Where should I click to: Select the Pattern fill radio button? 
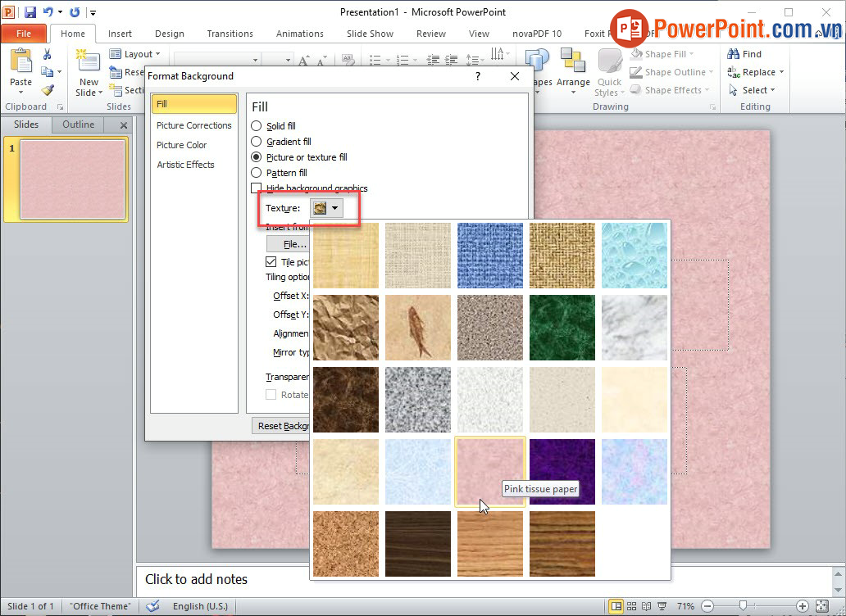(x=257, y=173)
